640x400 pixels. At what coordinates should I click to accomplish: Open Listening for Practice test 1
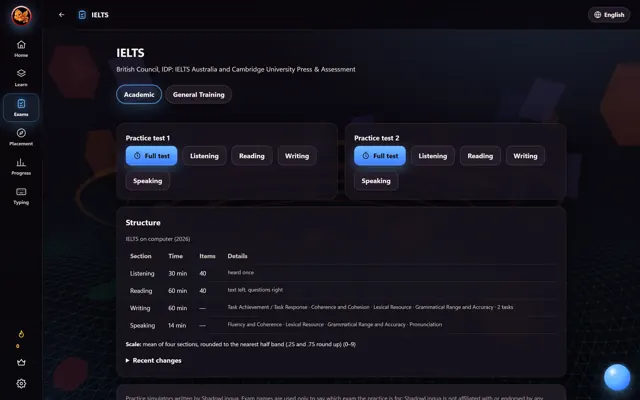(x=204, y=156)
